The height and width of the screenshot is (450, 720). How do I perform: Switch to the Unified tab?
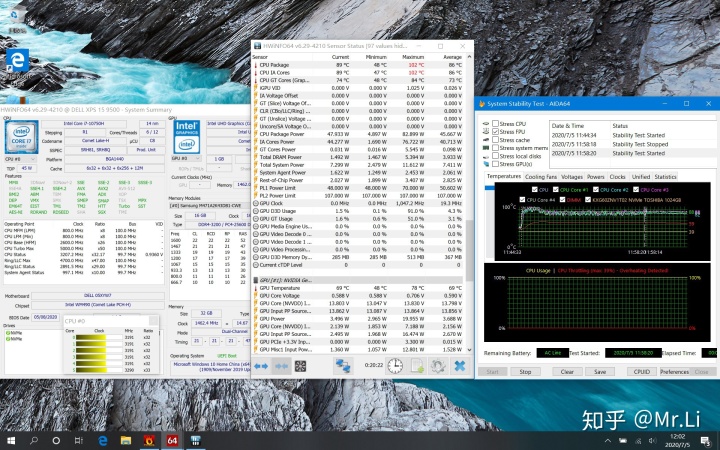coord(641,177)
